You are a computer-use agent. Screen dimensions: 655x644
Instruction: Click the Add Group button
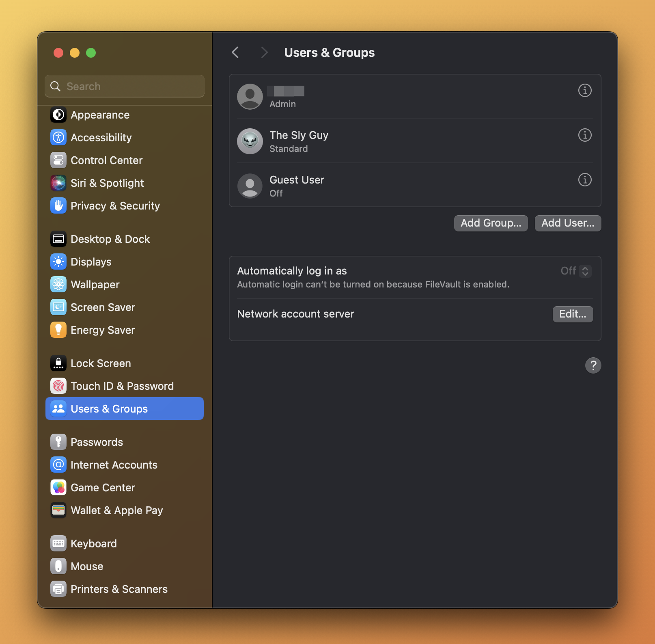[x=491, y=223]
